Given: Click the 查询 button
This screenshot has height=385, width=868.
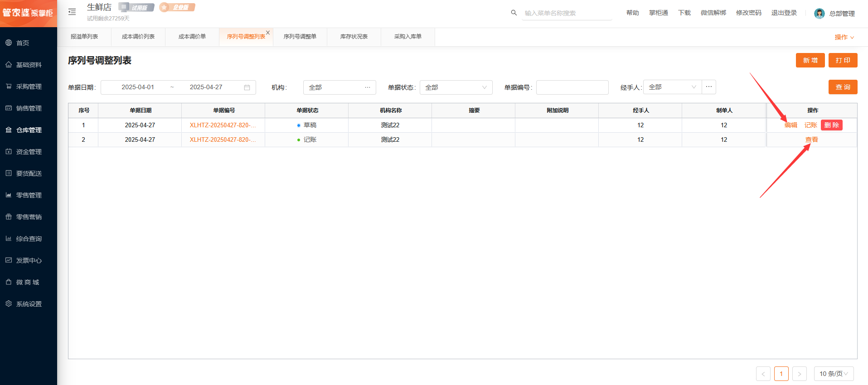Looking at the screenshot, I should point(843,87).
